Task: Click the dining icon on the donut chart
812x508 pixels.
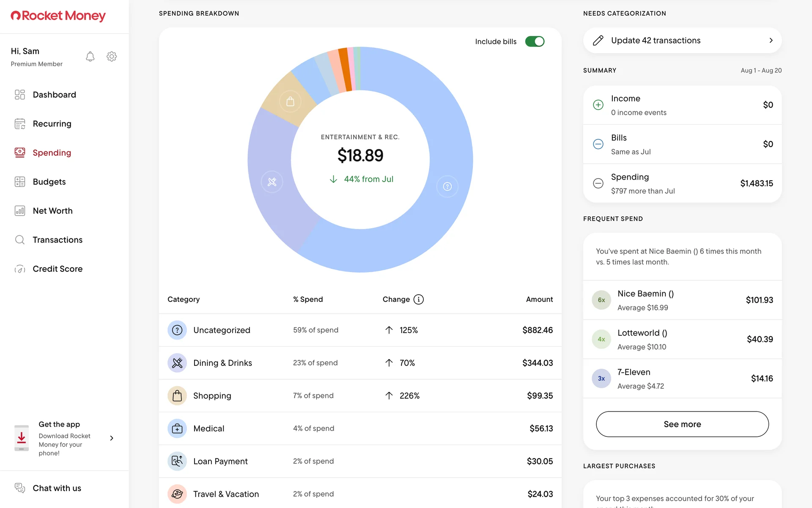Action: point(272,182)
